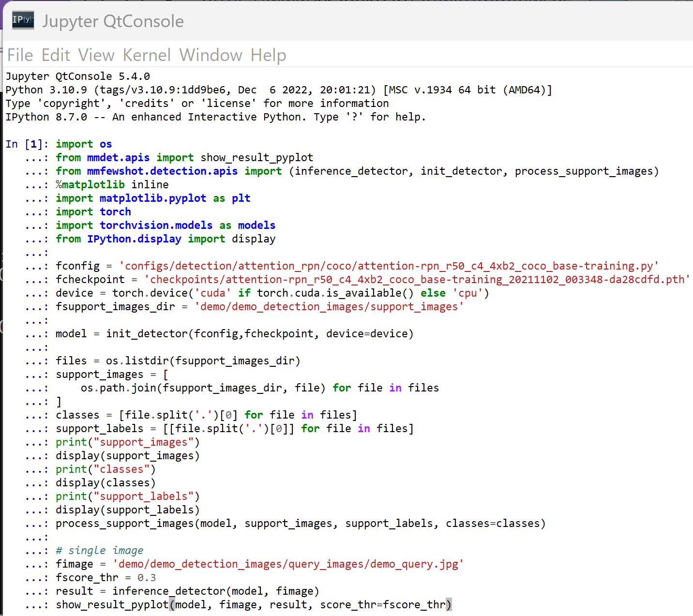Viewport: 693px width, 616px height.
Task: Click the display(classes) line
Action: coord(106,483)
